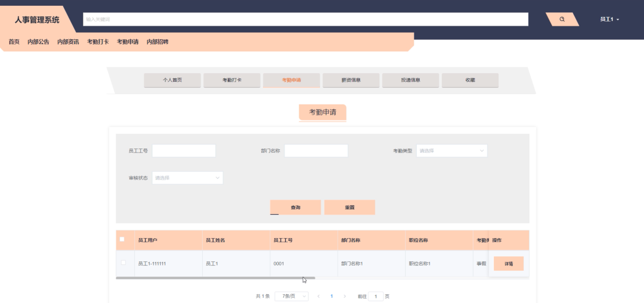Click the 部门名称 filter input field

316,151
